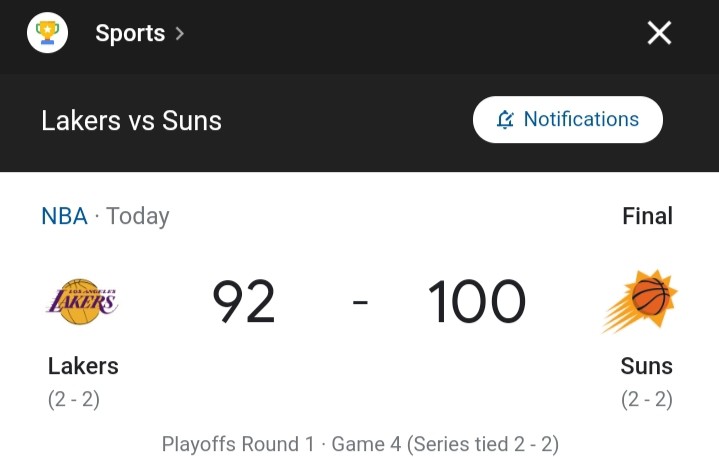Select the Lakers vs Suns heading
Image resolution: width=719 pixels, height=457 pixels.
click(x=132, y=121)
